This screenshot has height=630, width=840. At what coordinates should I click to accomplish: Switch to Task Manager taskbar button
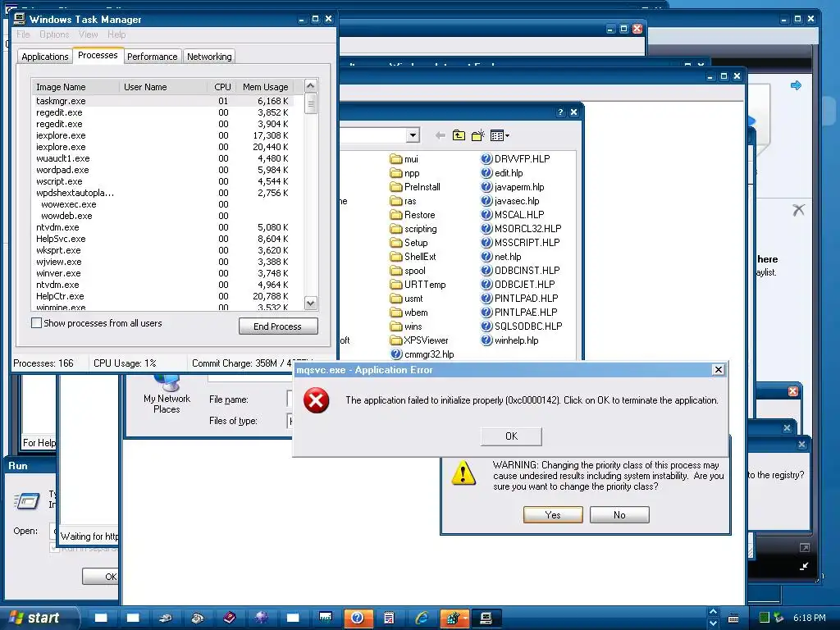486,618
